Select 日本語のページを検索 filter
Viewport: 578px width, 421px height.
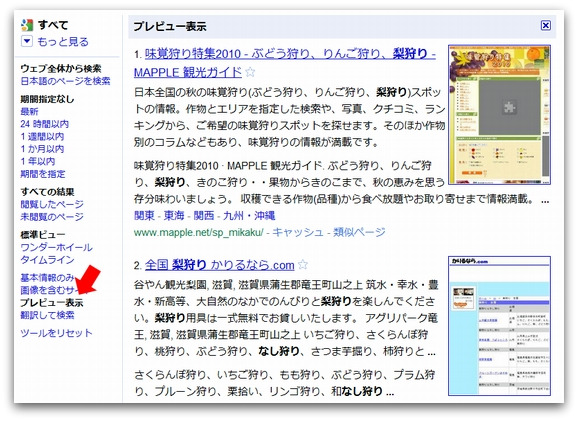pyautogui.click(x=65, y=81)
